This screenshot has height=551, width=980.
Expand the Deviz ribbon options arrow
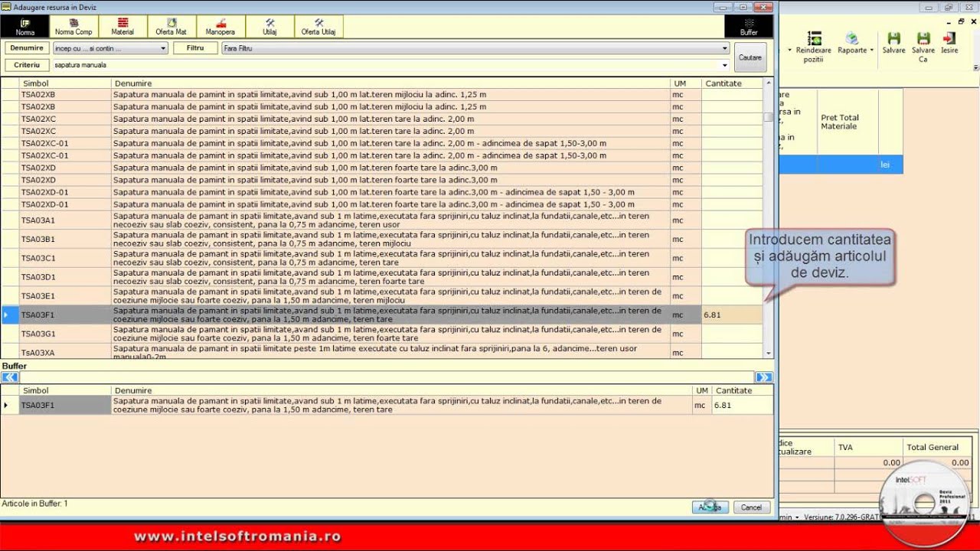click(975, 67)
